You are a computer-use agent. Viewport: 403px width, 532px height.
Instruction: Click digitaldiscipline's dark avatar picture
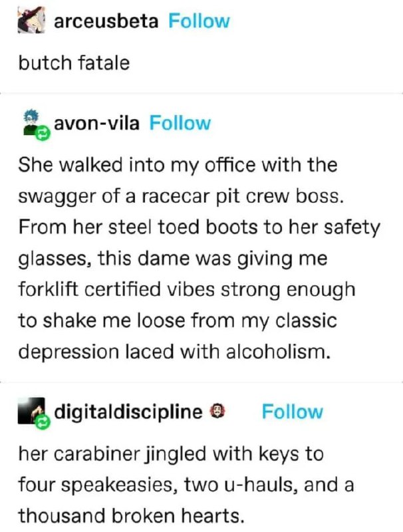point(31,410)
